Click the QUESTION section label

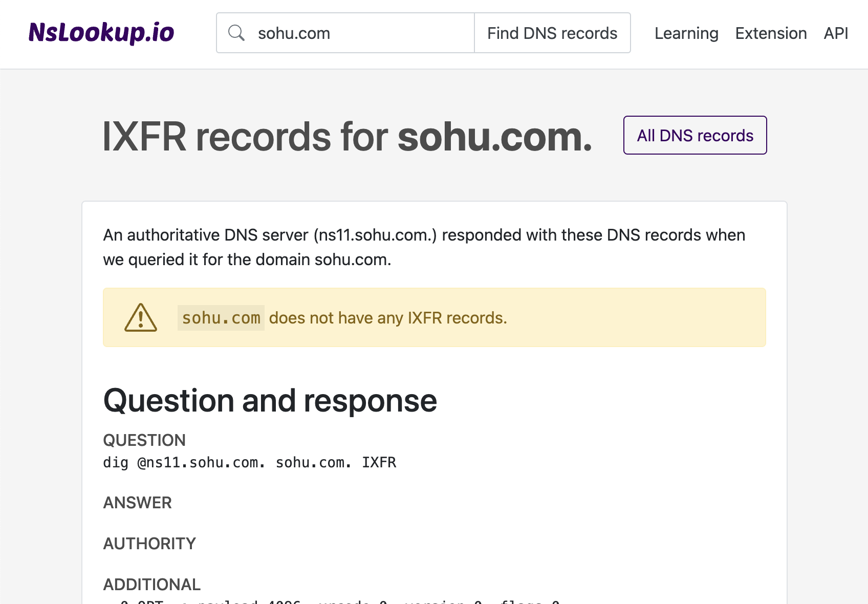point(144,440)
